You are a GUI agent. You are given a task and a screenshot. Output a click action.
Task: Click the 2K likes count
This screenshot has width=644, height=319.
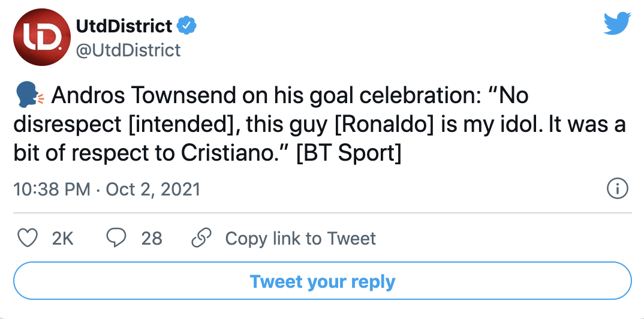point(62,239)
